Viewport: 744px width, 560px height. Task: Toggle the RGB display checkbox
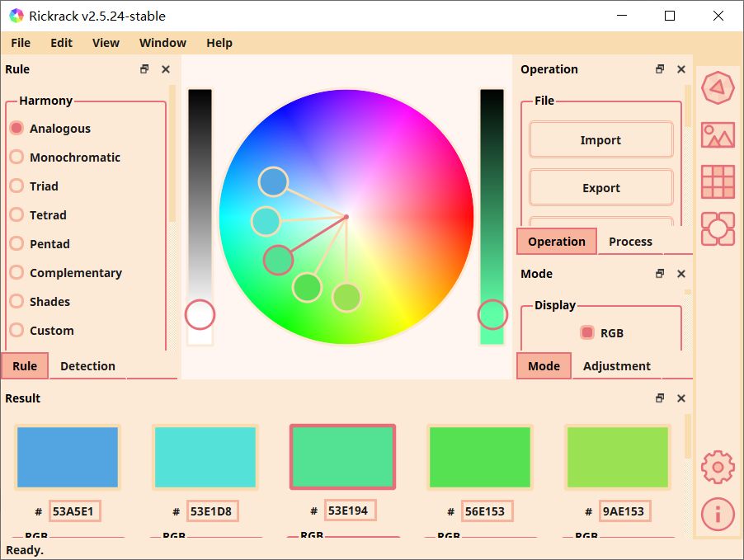tap(587, 332)
